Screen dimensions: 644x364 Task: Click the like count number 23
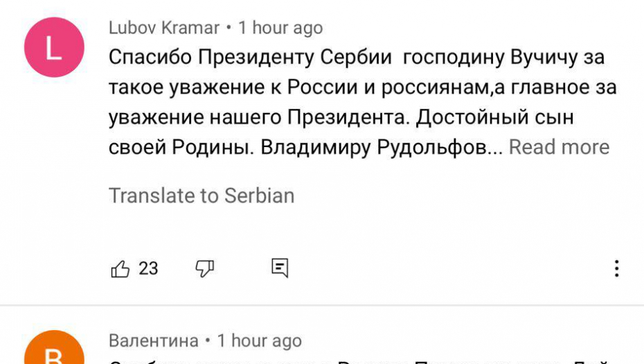coord(148,269)
